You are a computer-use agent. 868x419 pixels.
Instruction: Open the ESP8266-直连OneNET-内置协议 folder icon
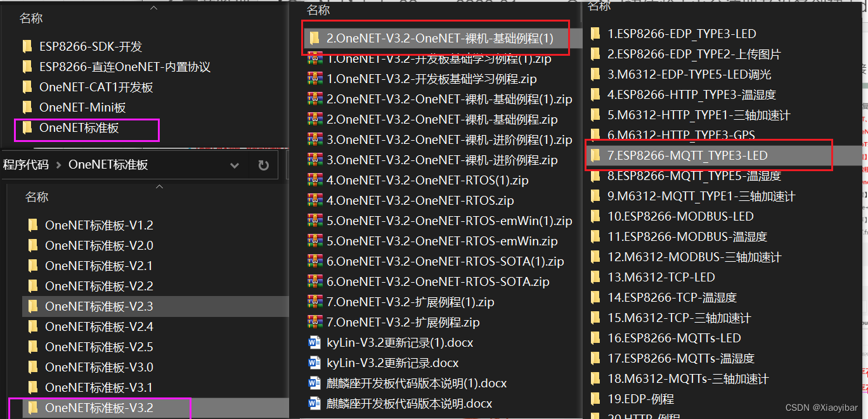27,67
